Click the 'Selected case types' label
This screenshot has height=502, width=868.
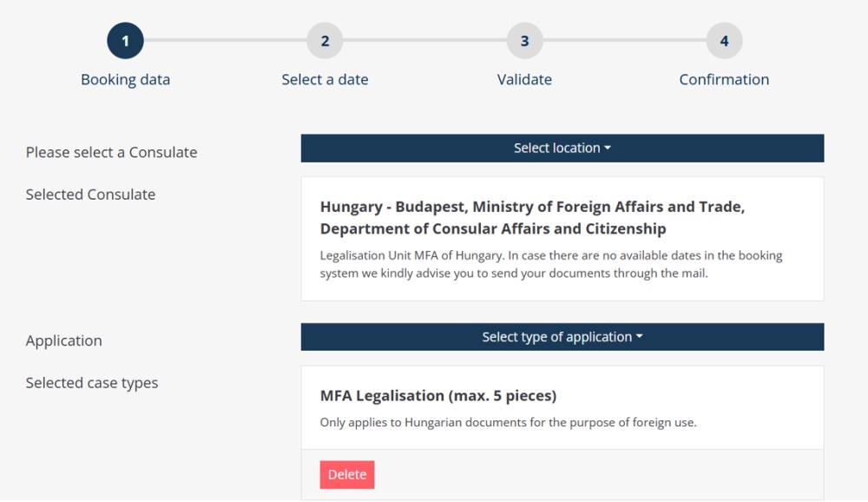[x=92, y=383]
